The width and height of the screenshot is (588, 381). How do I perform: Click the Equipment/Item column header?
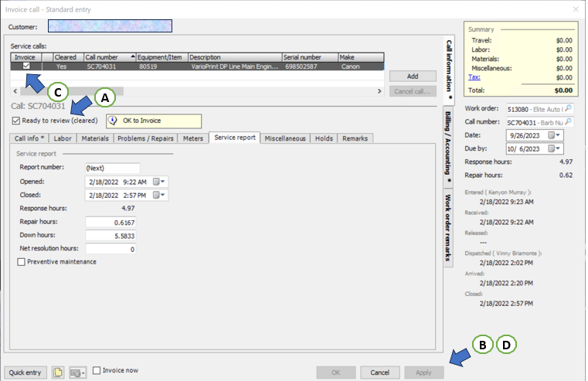coord(162,57)
